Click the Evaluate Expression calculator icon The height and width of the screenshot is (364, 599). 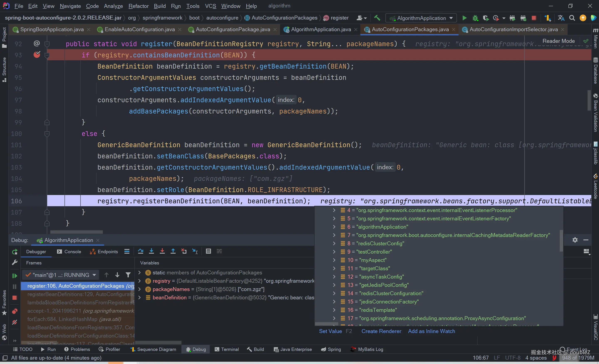[208, 251]
